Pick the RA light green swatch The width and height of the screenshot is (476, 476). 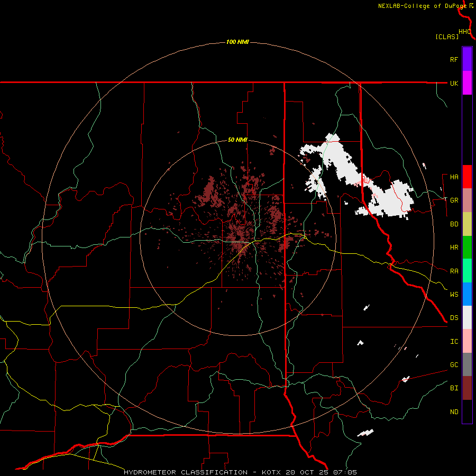tap(467, 271)
